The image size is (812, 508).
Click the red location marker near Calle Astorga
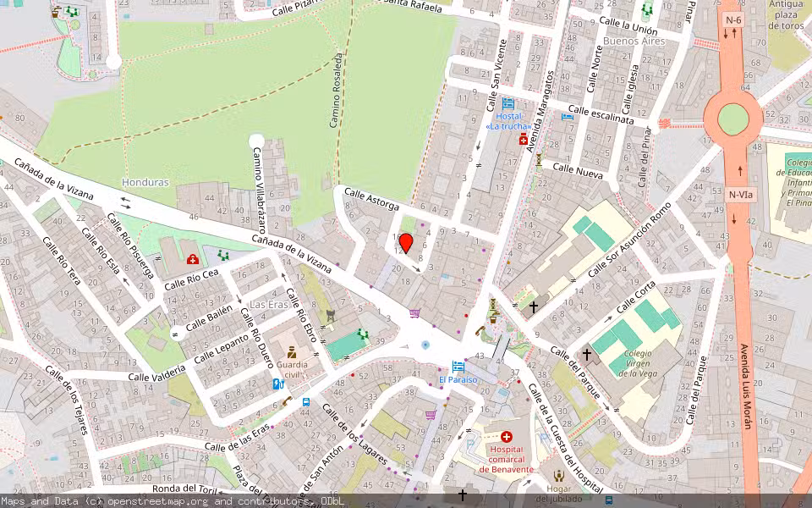pyautogui.click(x=406, y=243)
